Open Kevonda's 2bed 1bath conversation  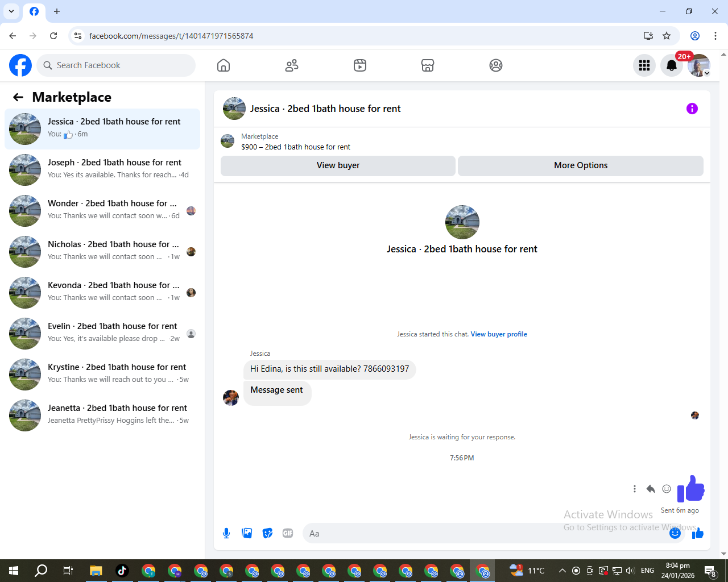tap(102, 293)
